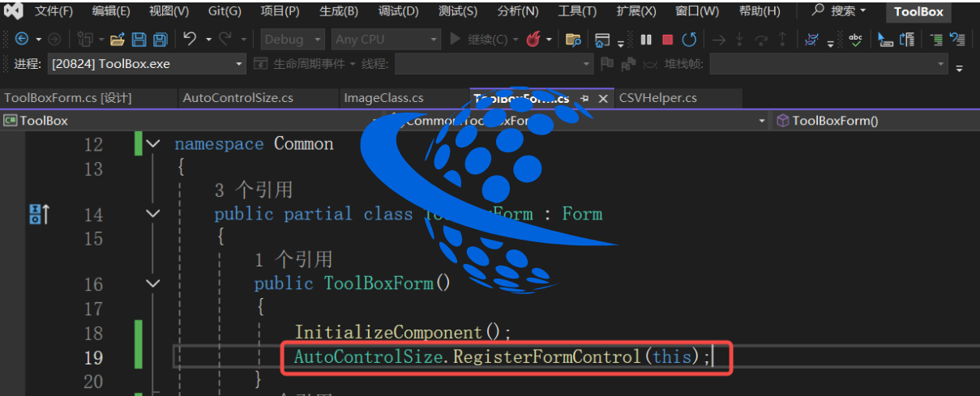Click RegisterFormControl in line 19 code
This screenshot has height=396, width=980.
(x=548, y=357)
